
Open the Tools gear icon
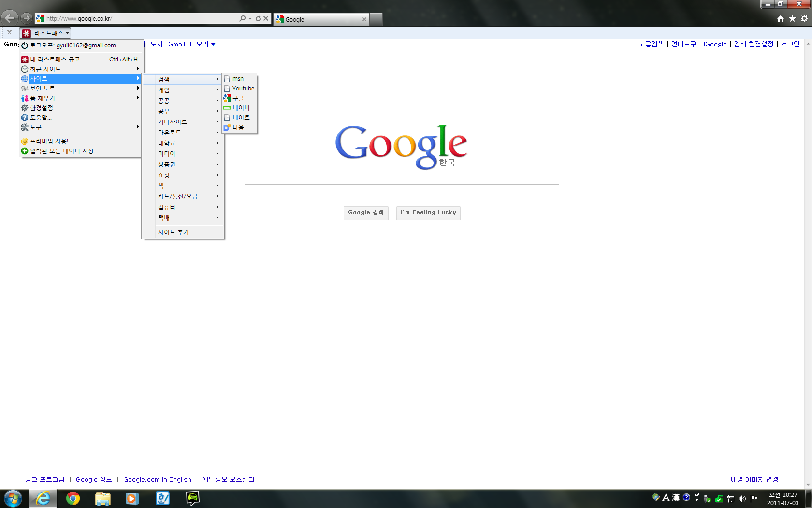point(804,18)
